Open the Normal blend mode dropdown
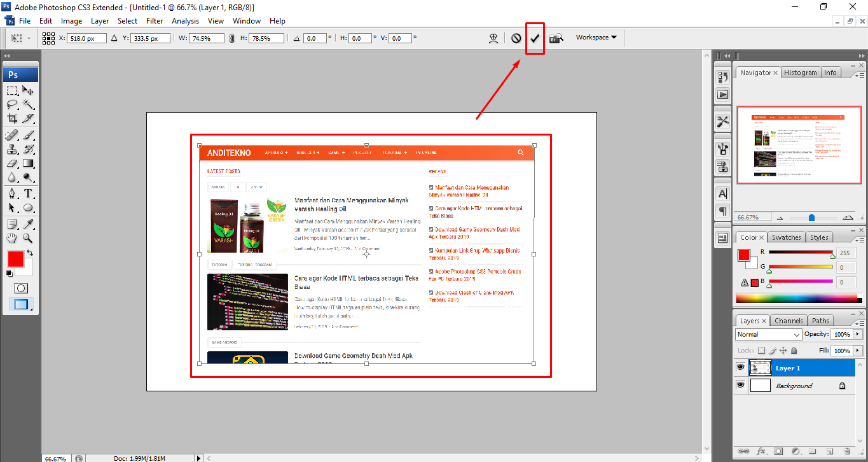Viewport: 868px width, 462px height. [x=769, y=335]
